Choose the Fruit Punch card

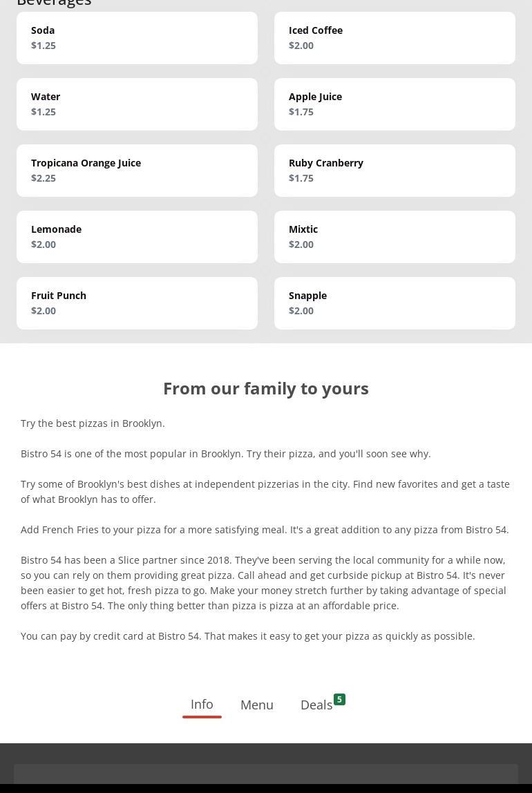137,303
